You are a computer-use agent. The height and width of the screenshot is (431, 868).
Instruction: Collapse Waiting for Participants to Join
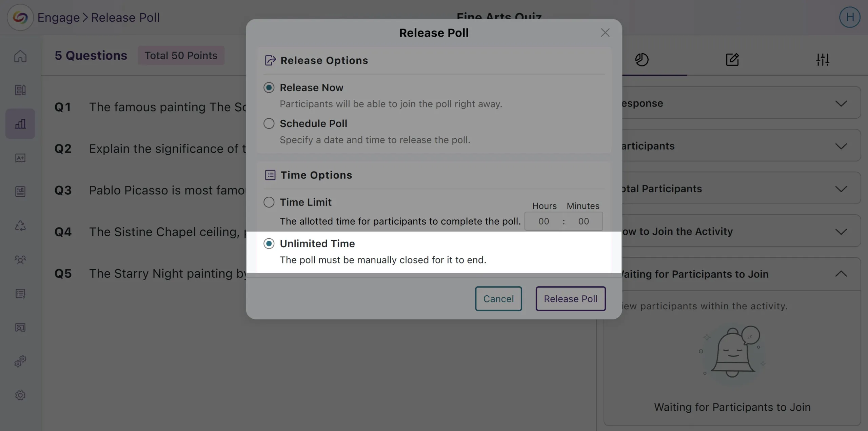(x=841, y=274)
